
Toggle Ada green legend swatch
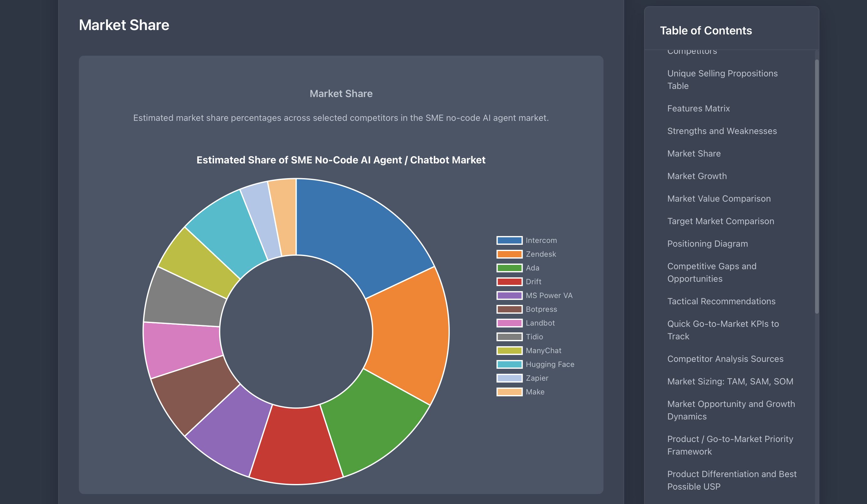509,268
